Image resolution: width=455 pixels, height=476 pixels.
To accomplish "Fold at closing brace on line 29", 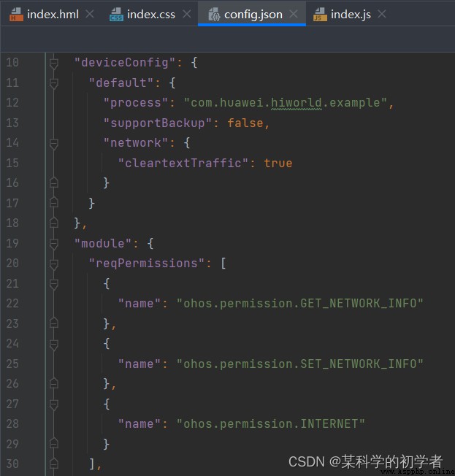I will [54, 444].
